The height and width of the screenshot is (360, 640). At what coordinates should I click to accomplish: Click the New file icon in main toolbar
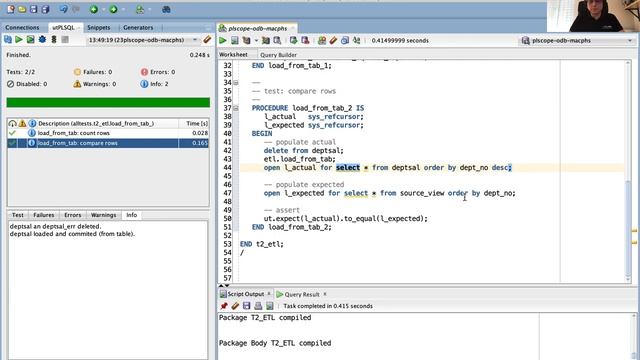11,9
